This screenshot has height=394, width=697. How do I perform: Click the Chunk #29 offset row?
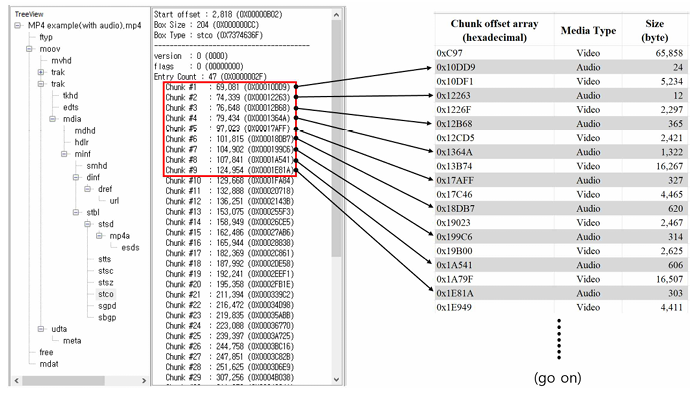pyautogui.click(x=229, y=378)
